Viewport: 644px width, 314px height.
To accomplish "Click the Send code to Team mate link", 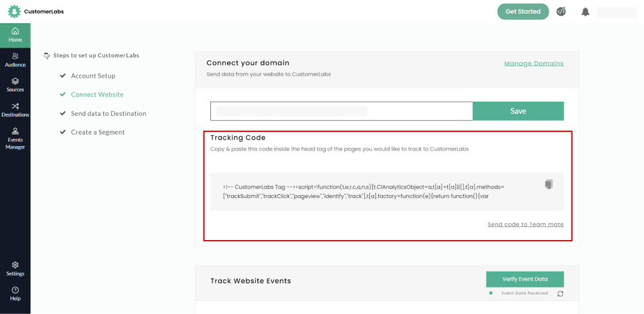I will point(525,224).
